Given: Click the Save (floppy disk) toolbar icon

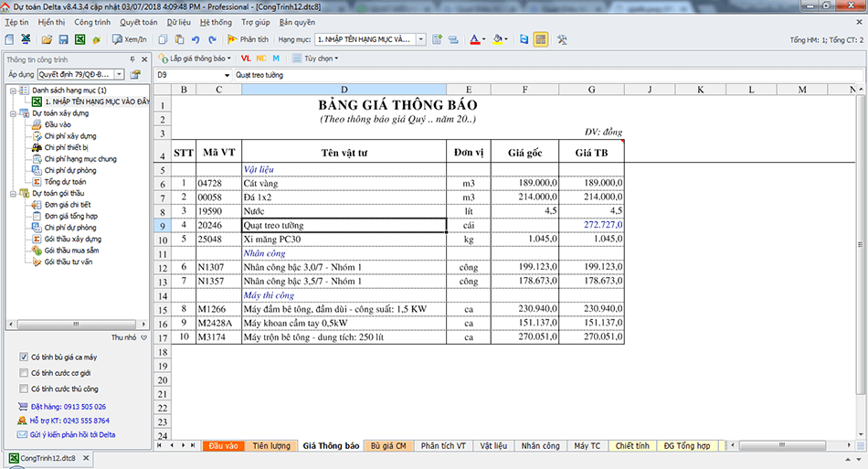Looking at the screenshot, I should coord(64,40).
